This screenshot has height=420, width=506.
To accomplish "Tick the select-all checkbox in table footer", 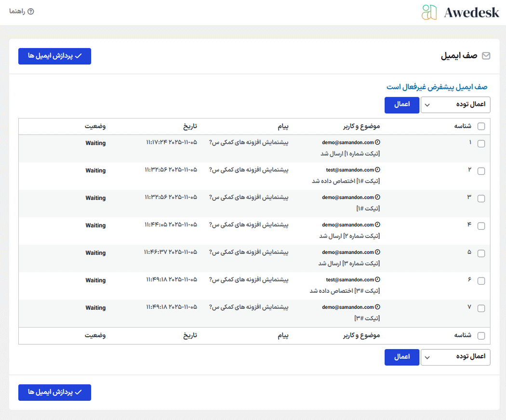I will tap(481, 336).
